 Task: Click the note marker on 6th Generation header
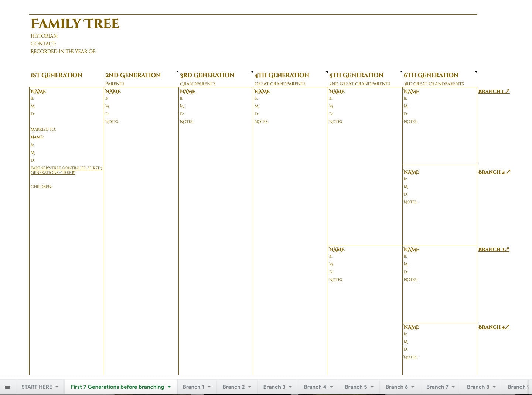(401, 71)
